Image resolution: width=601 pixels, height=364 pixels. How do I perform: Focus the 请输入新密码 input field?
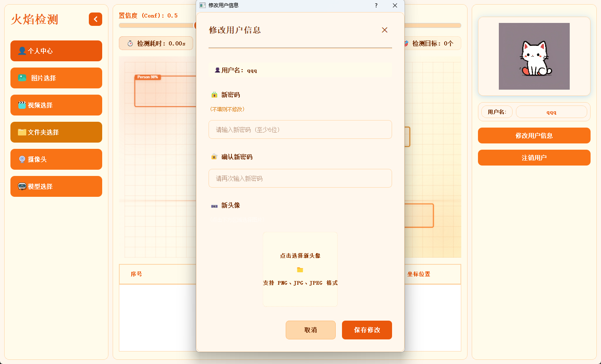(300, 130)
